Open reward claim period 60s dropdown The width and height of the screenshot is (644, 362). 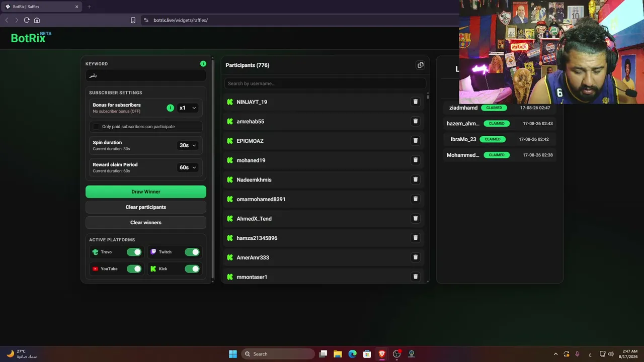(188, 167)
